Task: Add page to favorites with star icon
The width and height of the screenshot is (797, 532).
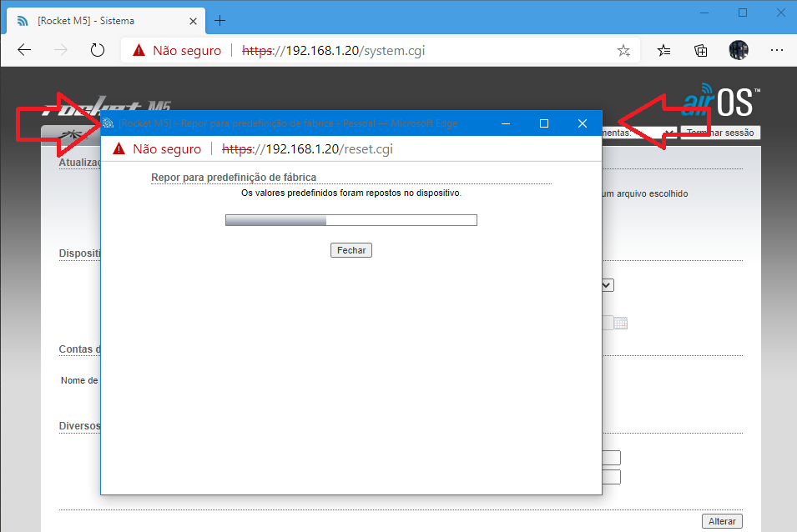Action: (623, 50)
